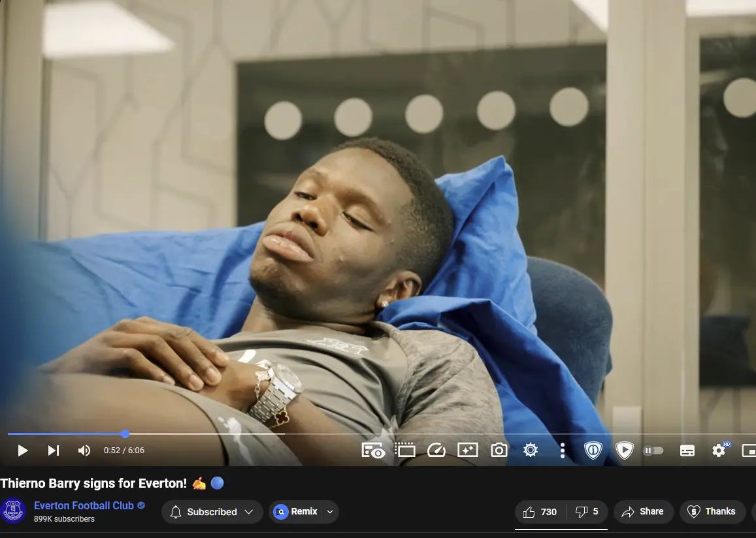756x538 pixels.
Task: Mute the video volume
Action: (x=84, y=451)
